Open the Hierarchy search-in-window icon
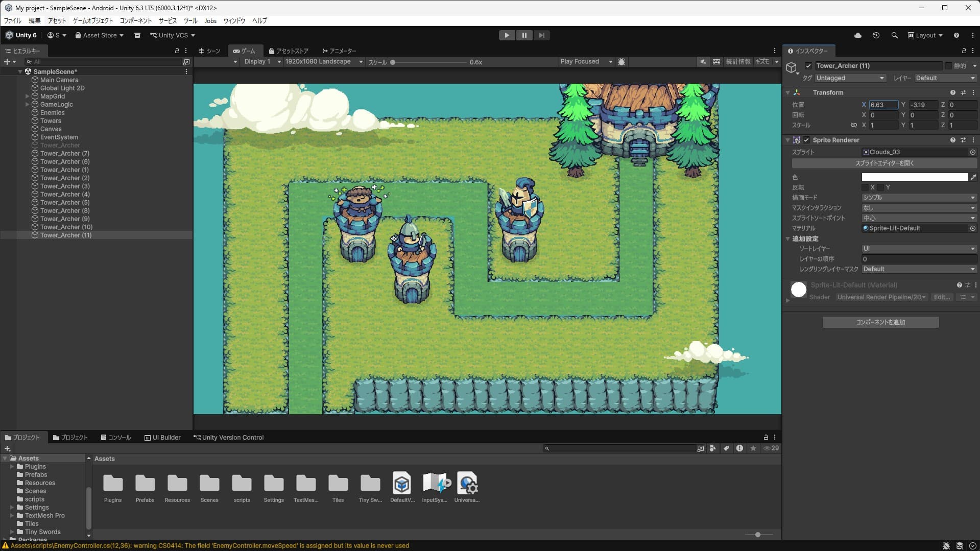 186,62
